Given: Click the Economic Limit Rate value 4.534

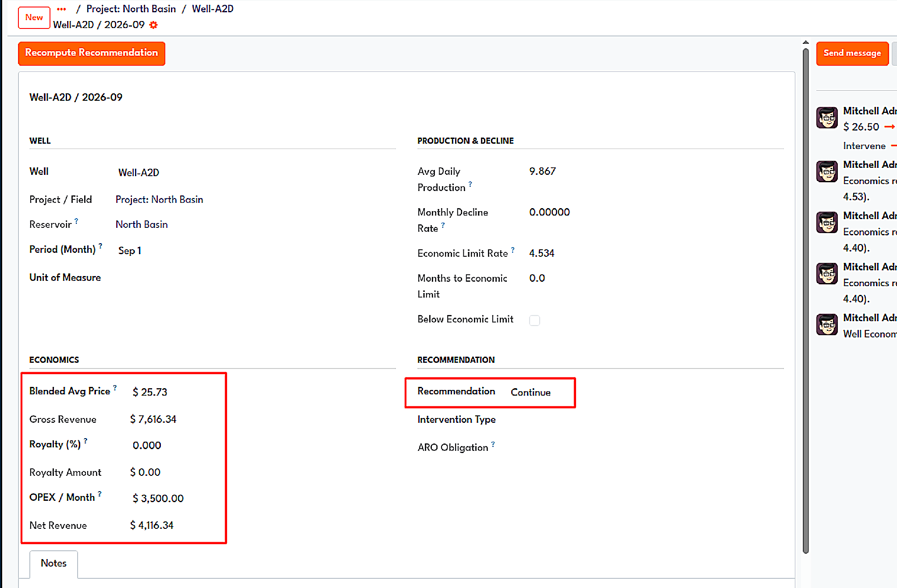Looking at the screenshot, I should click(x=542, y=253).
